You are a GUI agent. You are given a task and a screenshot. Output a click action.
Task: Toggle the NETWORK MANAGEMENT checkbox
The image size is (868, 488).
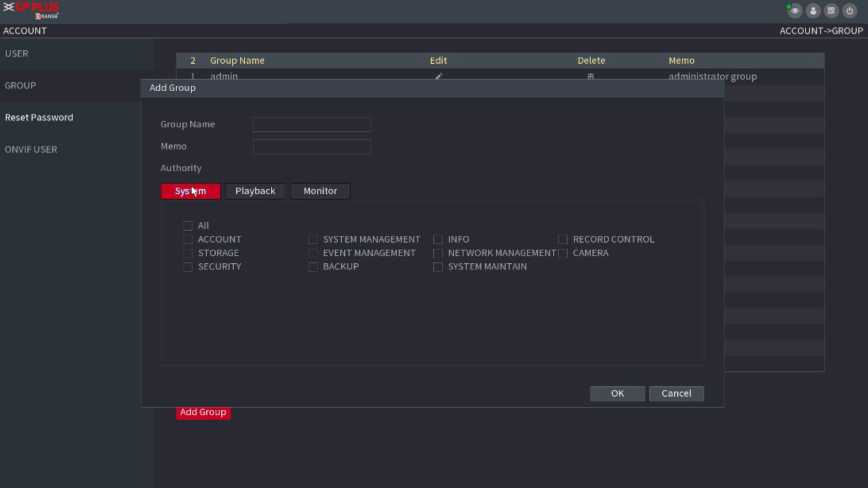[438, 254]
